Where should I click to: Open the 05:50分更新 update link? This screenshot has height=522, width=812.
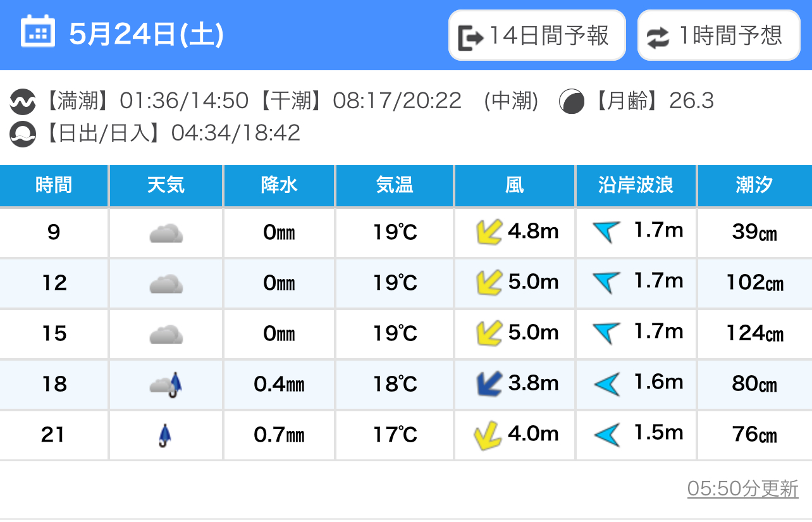click(x=743, y=488)
